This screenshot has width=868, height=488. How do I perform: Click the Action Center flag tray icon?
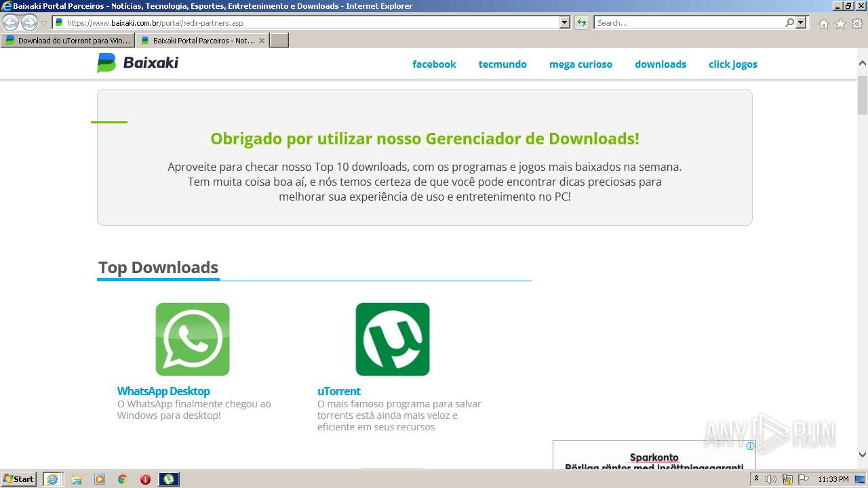(802, 479)
